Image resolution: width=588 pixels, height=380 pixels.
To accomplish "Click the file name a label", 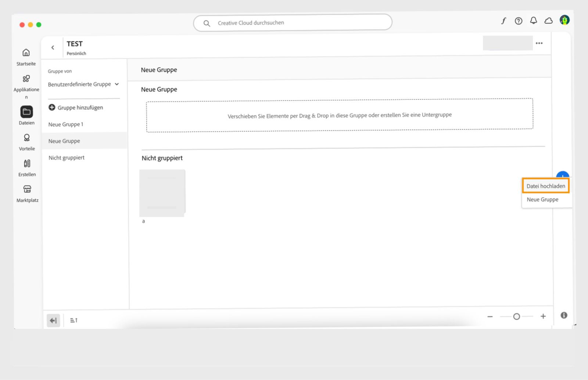I will click(144, 221).
